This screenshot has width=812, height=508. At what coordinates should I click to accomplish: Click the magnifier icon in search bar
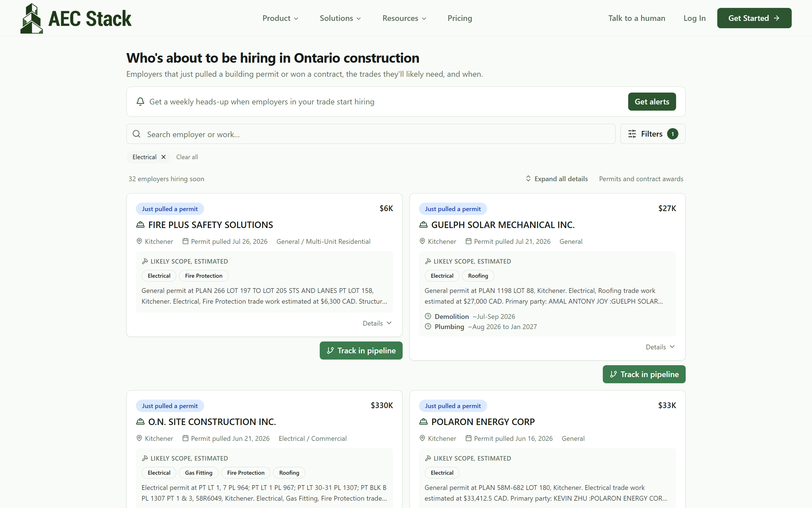point(136,134)
